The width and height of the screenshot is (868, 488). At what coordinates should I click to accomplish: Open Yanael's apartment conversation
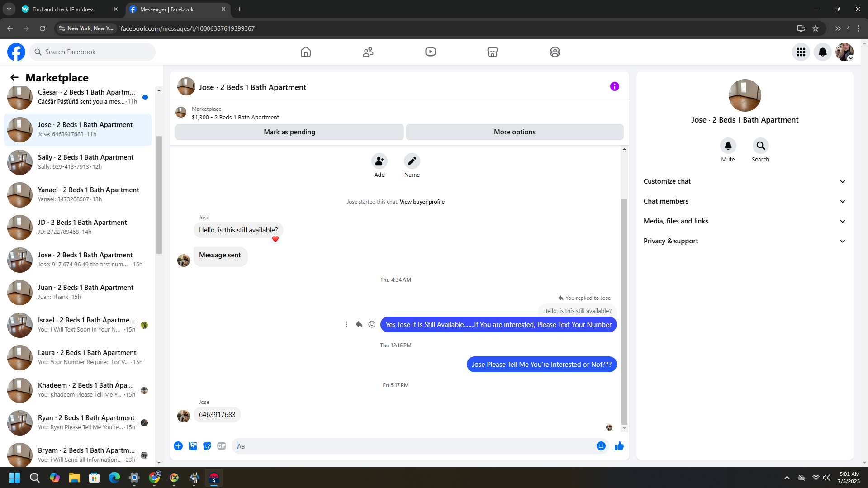click(78, 194)
